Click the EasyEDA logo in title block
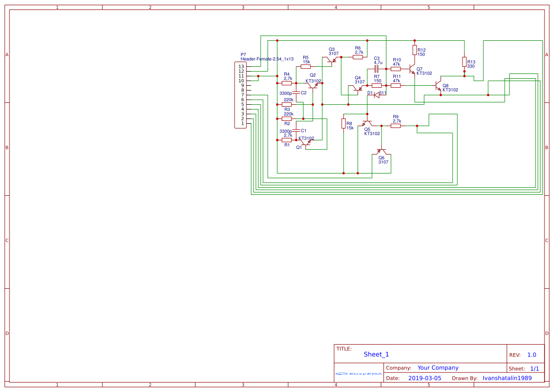Screen dimensions: 554x392 click(358, 374)
